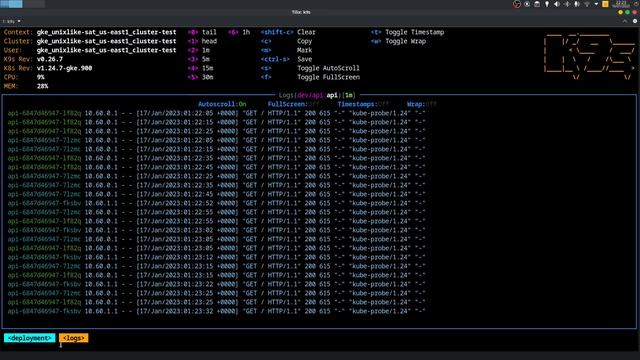Open the Wi-Fi network tray icon
640x360 pixels.
[x=587, y=4]
